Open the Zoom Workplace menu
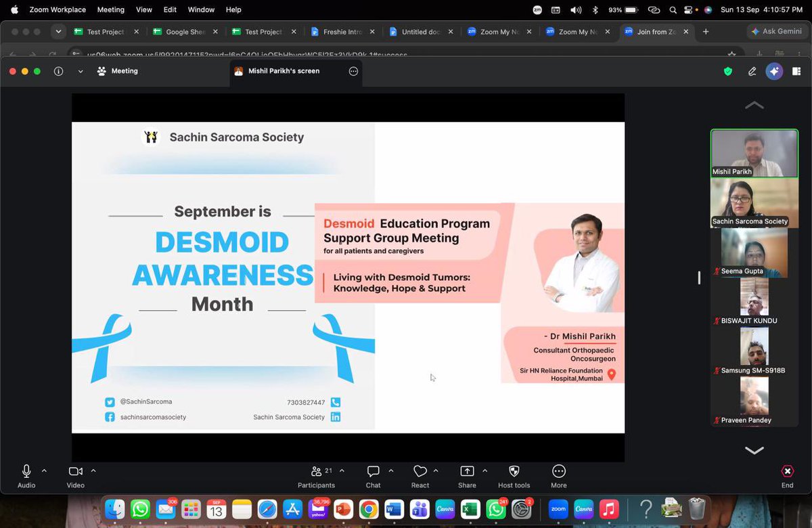The image size is (812, 528). click(x=58, y=9)
